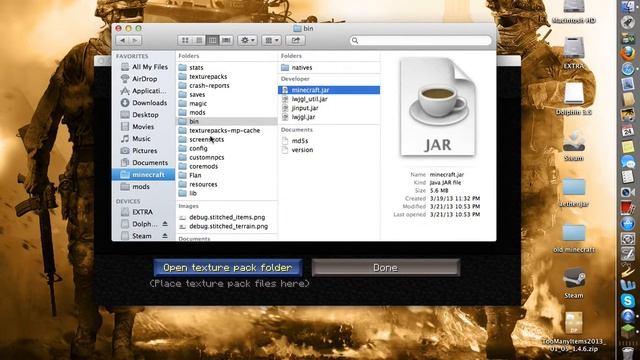640x360 pixels.
Task: Select the config folder
Action: click(x=193, y=148)
